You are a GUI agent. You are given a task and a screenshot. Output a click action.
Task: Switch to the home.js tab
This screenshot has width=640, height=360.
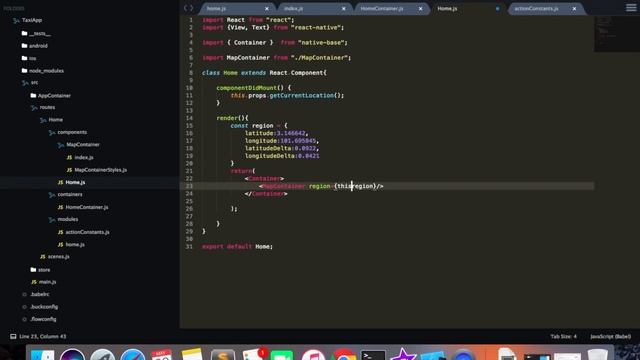[x=237, y=9]
